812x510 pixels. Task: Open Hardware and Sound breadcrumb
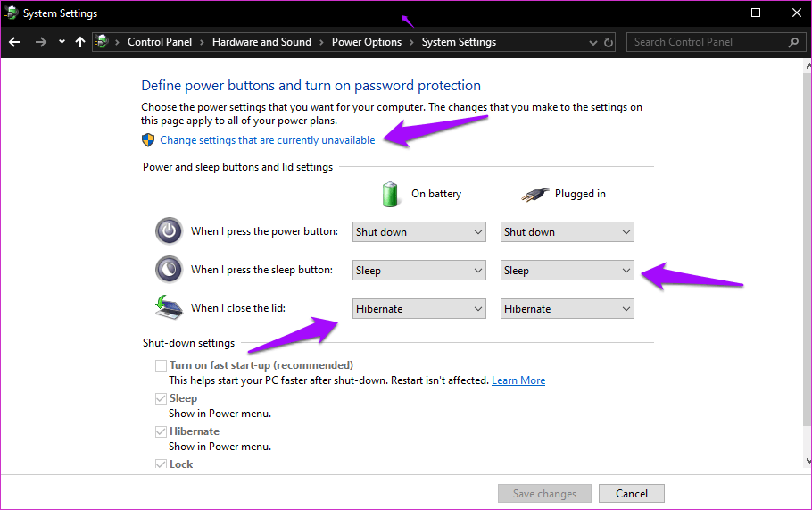(x=261, y=42)
